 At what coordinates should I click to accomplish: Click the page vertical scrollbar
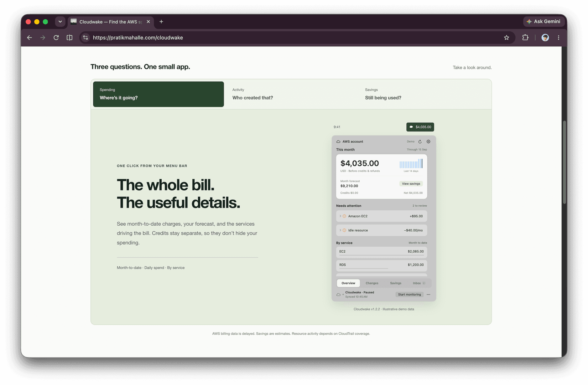tap(564, 162)
